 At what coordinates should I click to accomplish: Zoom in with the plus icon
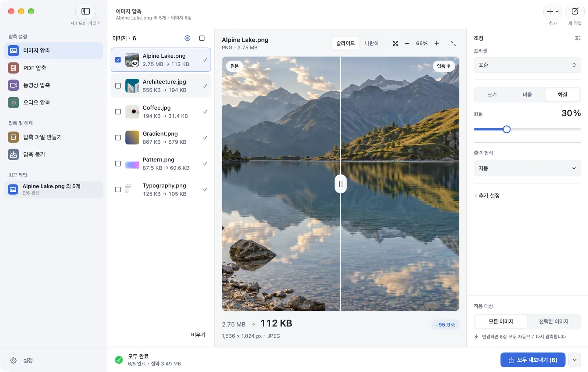click(x=437, y=43)
